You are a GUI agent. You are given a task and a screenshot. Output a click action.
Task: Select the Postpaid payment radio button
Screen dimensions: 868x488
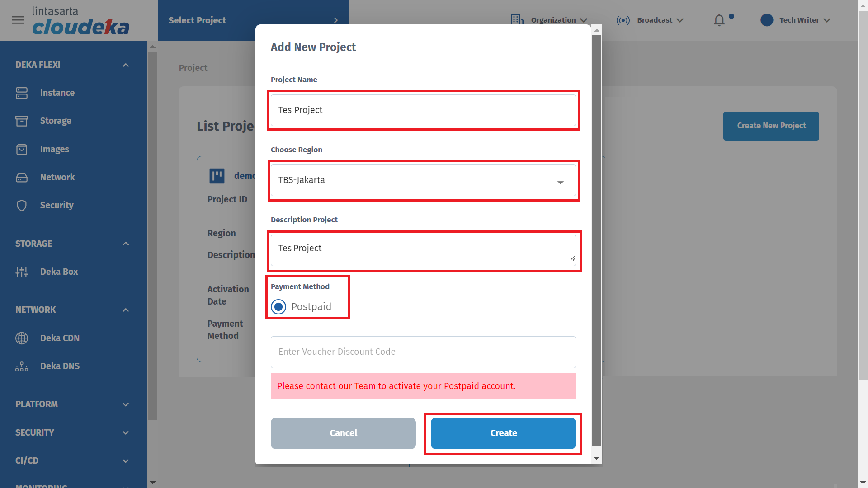coord(278,307)
